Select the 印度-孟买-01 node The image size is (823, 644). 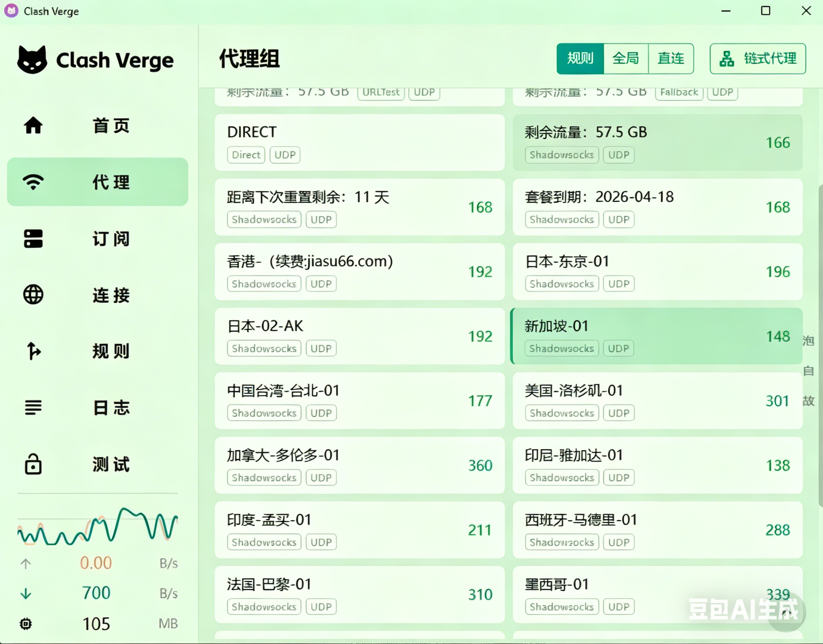pyautogui.click(x=360, y=530)
